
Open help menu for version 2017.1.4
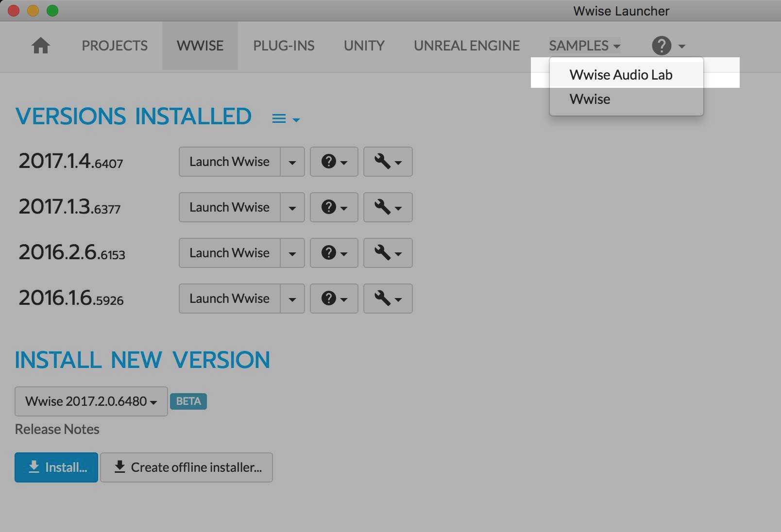[x=334, y=162]
